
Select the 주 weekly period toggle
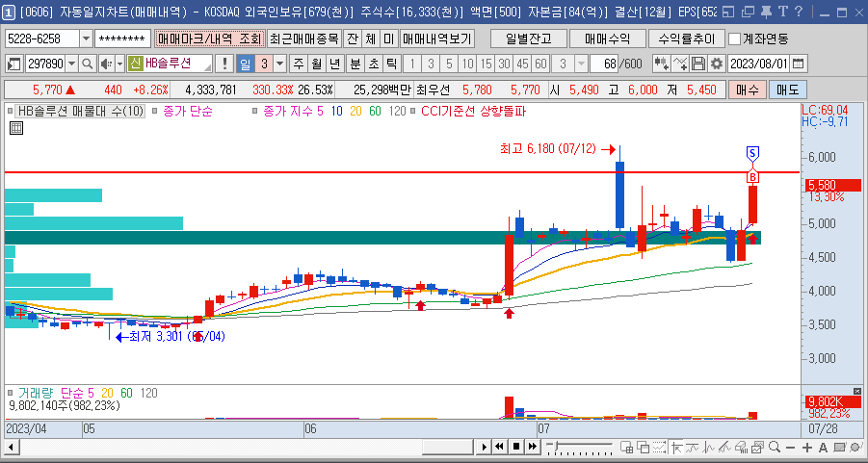coord(299,64)
